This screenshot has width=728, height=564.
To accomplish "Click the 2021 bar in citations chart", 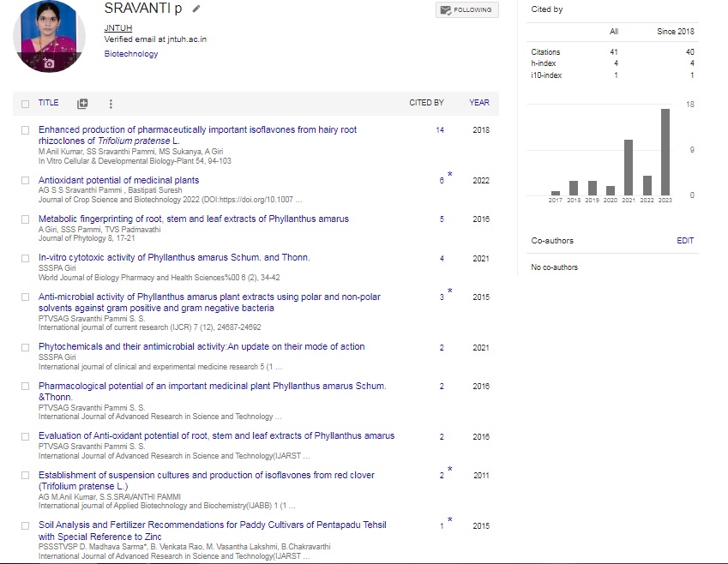I will (629, 167).
